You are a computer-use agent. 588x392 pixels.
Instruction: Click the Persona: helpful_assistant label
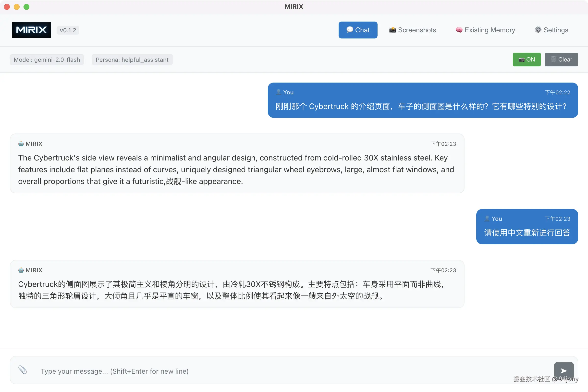pos(132,60)
